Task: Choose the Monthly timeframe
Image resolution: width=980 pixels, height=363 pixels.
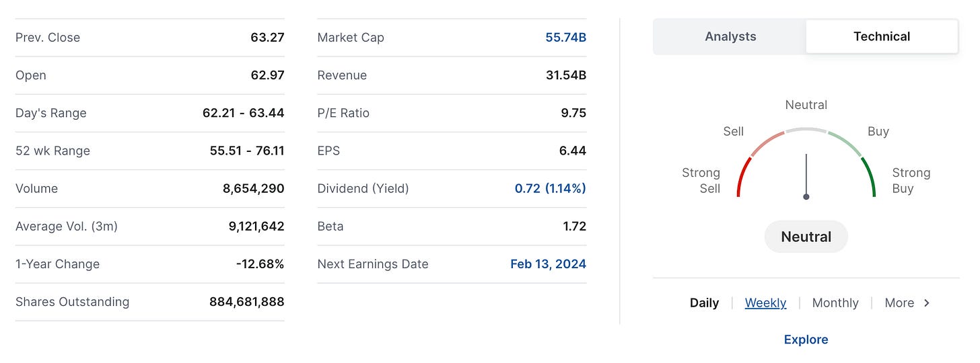Action: [835, 302]
